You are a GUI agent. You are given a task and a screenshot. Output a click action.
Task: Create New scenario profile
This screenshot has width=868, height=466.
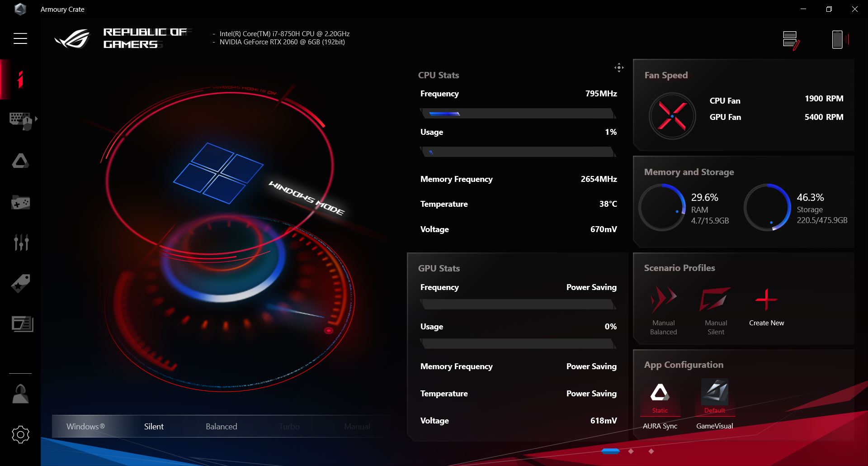point(766,306)
